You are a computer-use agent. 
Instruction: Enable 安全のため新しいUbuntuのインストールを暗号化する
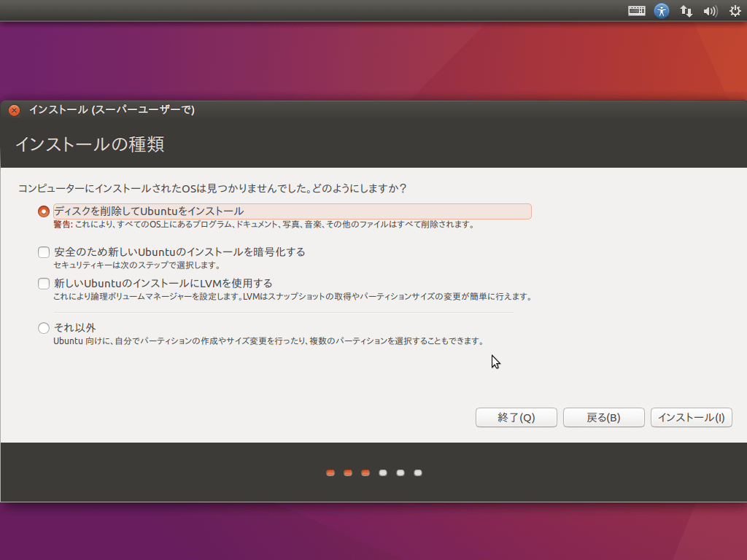point(42,251)
